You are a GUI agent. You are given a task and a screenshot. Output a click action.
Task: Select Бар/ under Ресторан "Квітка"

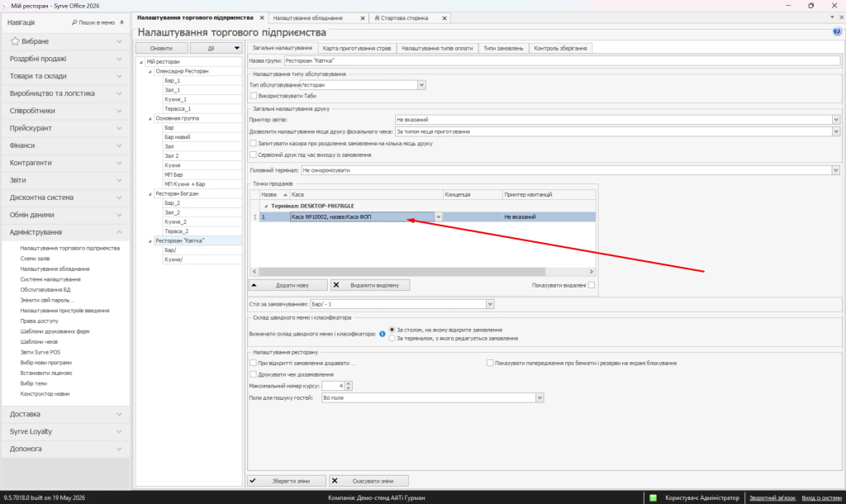point(170,250)
